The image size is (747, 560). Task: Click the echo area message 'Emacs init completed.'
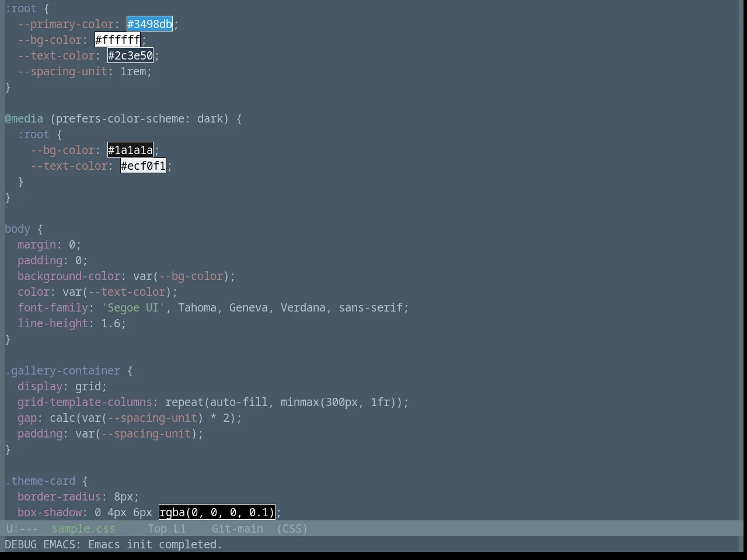155,544
